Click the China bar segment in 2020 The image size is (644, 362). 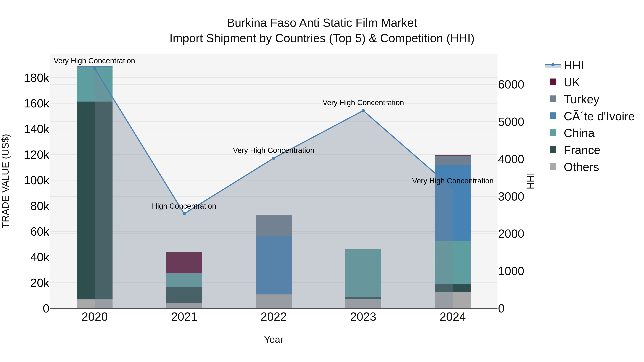pos(95,84)
